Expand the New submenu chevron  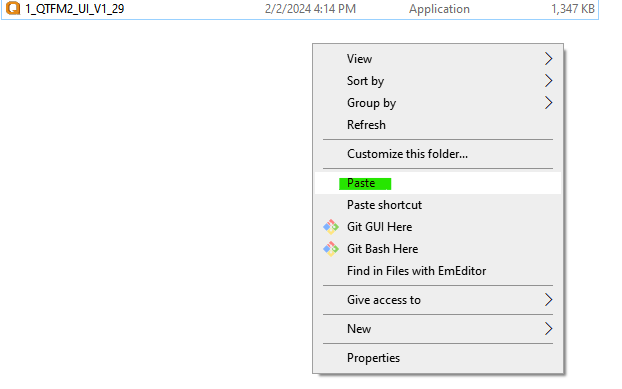pos(549,329)
